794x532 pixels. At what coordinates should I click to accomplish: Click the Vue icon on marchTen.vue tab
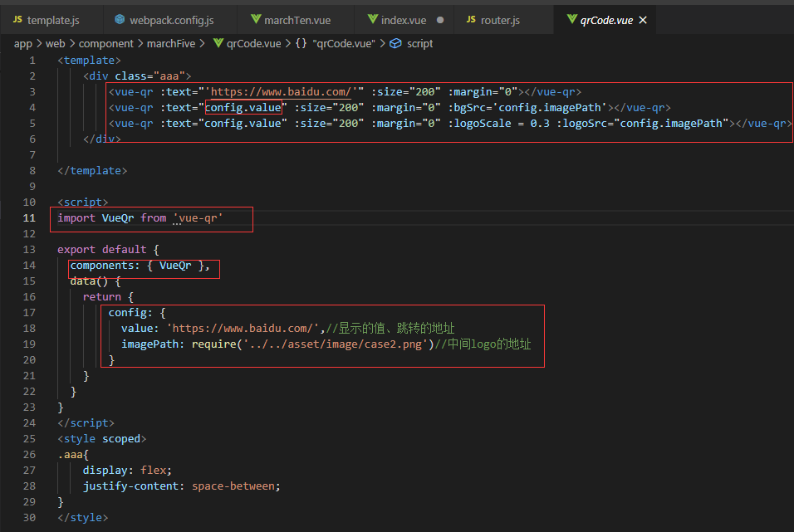tap(256, 19)
